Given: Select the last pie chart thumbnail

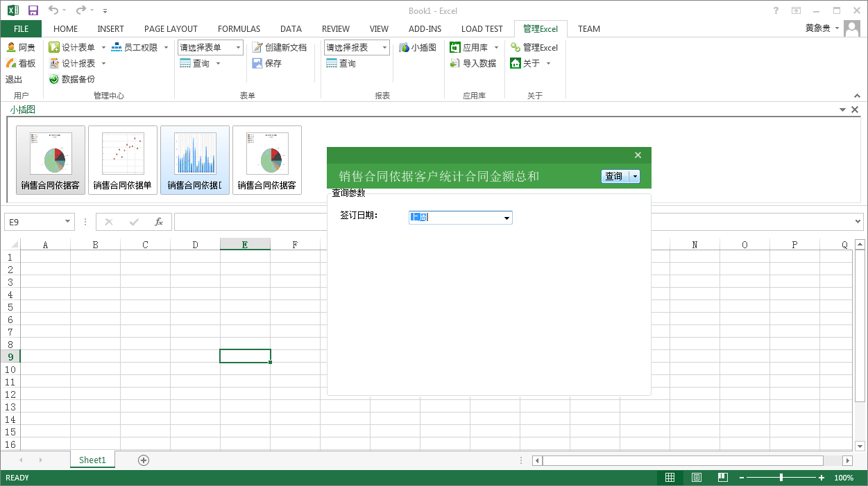Looking at the screenshot, I should pos(267,160).
